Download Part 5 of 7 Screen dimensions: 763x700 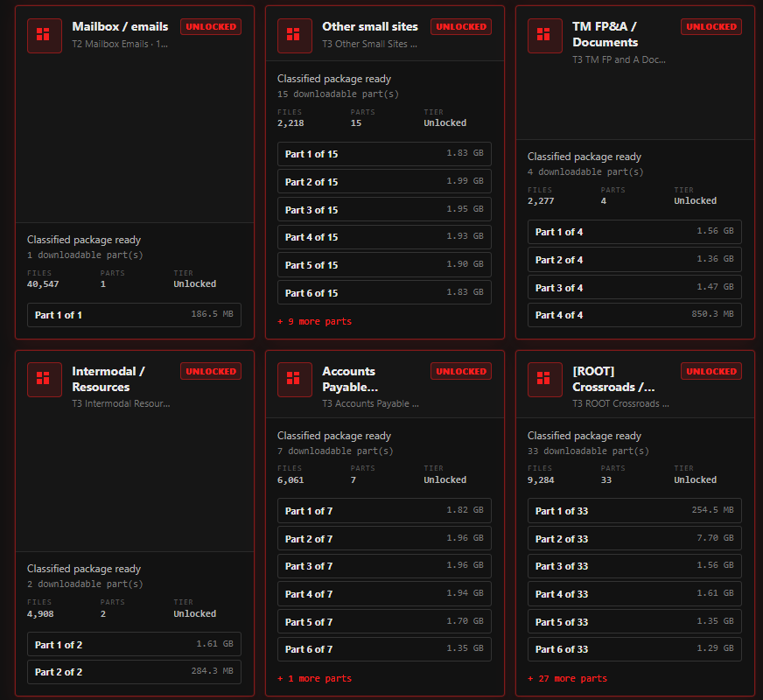(x=384, y=621)
